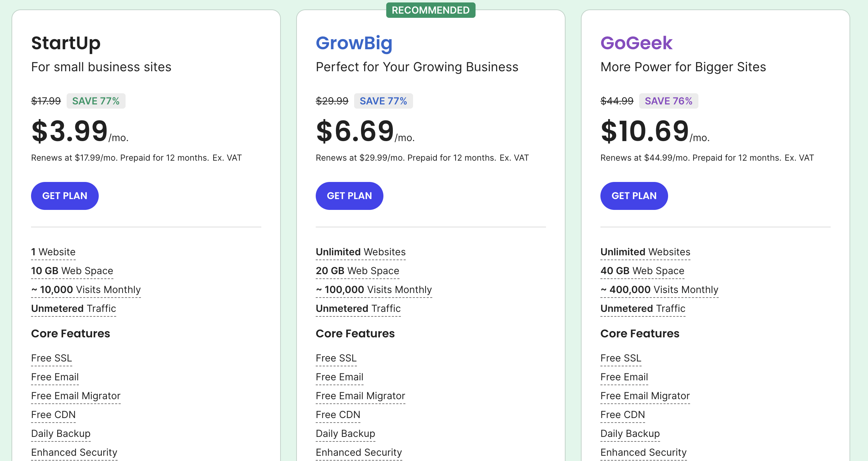Select Free CDN in the GoGeek plan
This screenshot has height=461, width=868.
622,415
